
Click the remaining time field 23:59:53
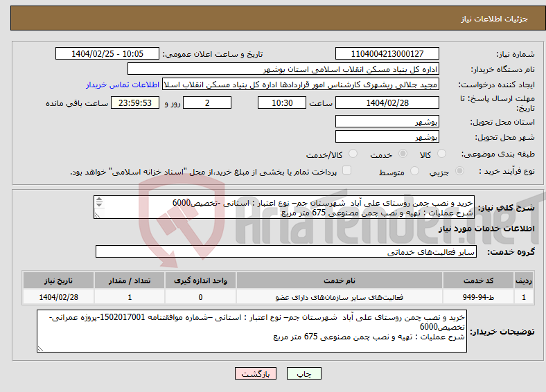click(x=135, y=103)
